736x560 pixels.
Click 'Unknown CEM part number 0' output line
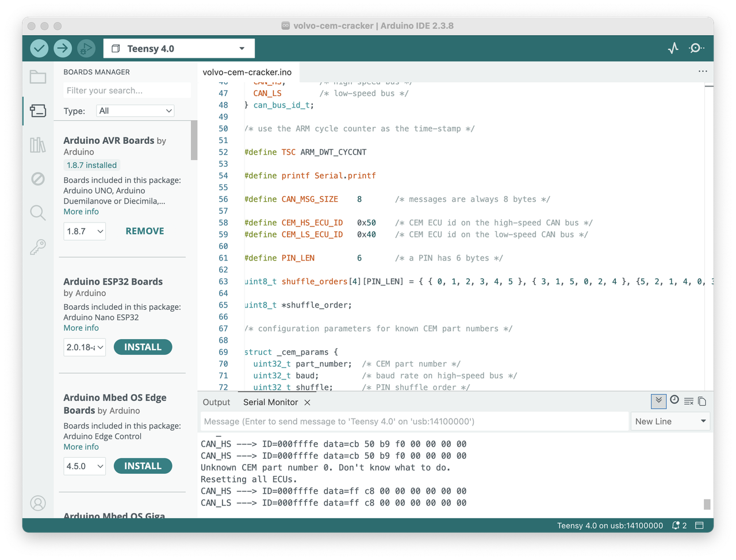[325, 467]
